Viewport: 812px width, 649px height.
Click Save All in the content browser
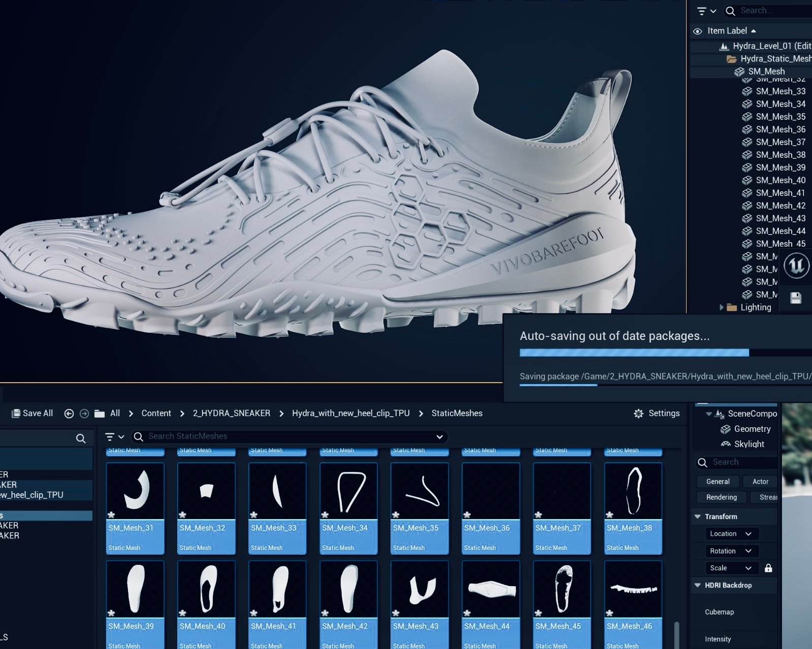[x=32, y=413]
